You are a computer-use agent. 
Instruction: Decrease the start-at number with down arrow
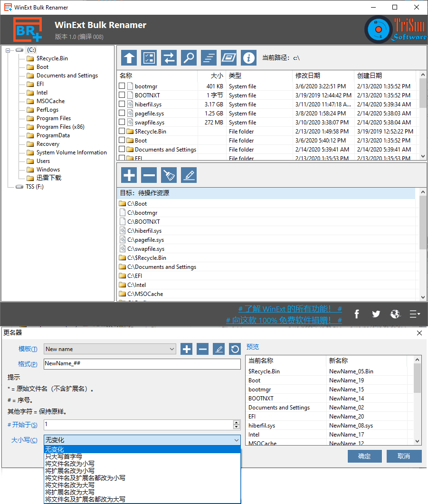(x=237, y=427)
